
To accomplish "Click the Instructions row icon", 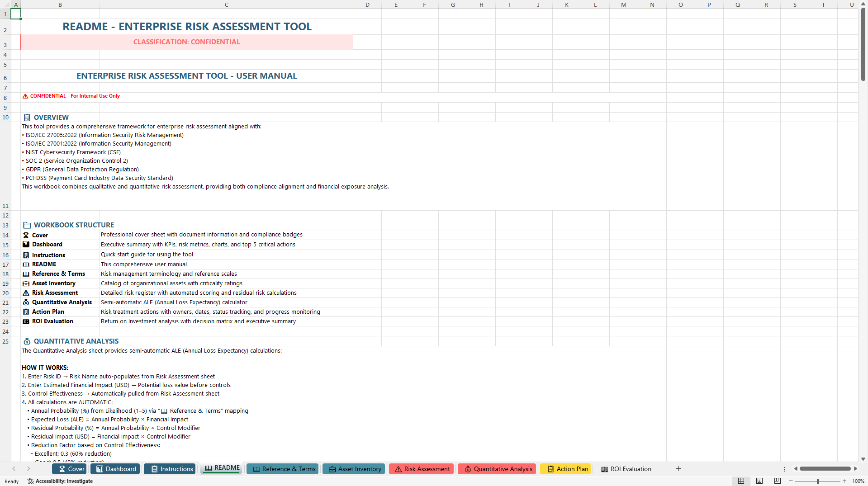I will (26, 255).
